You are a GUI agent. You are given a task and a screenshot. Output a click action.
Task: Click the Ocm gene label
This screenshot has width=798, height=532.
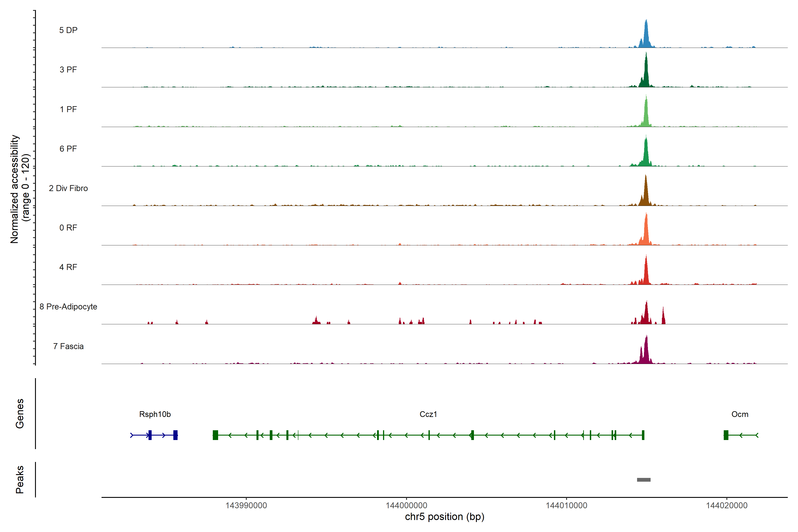[740, 414]
